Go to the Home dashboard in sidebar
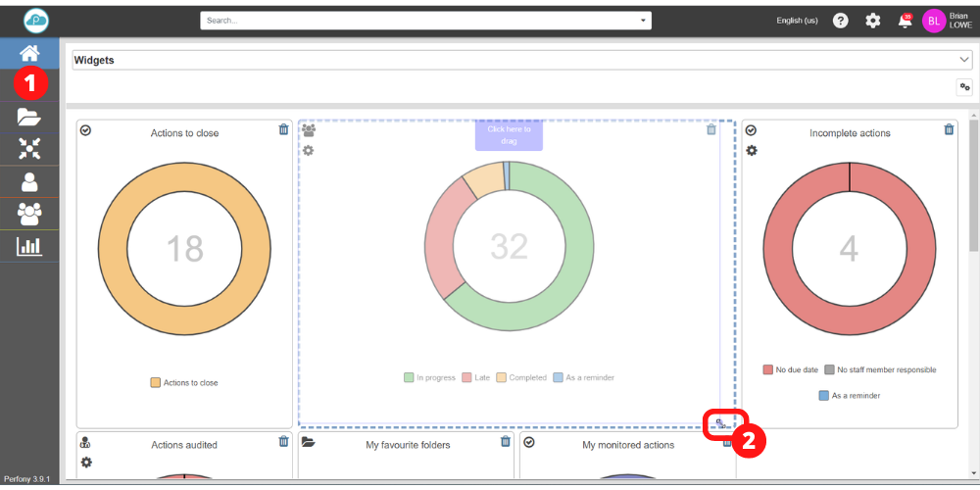 coord(29,55)
